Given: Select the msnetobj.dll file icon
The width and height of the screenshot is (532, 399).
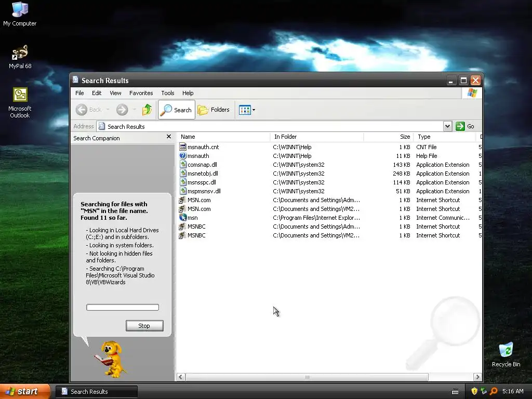Looking at the screenshot, I should 183,174.
